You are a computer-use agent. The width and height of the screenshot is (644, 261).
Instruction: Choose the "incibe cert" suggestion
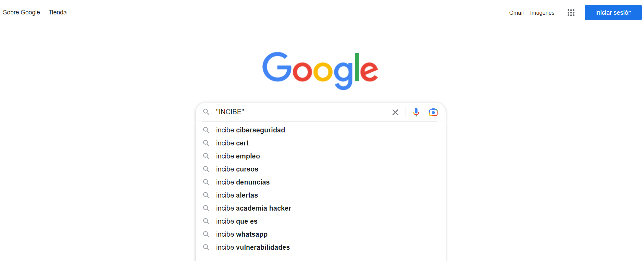pyautogui.click(x=232, y=143)
